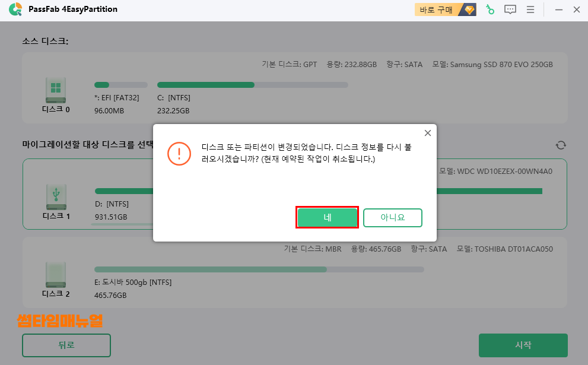Viewport: 588px width, 365px height.
Task: Click the '모델: TOSHIBA DT01ACA050' text
Action: pos(504,249)
